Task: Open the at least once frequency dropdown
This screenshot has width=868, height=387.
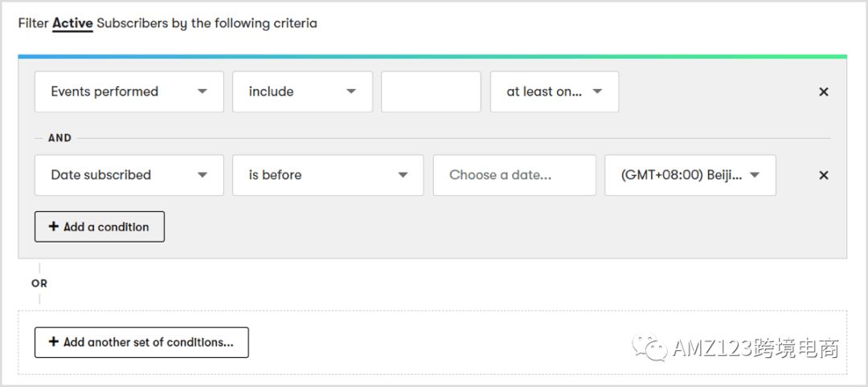Action: pos(554,92)
